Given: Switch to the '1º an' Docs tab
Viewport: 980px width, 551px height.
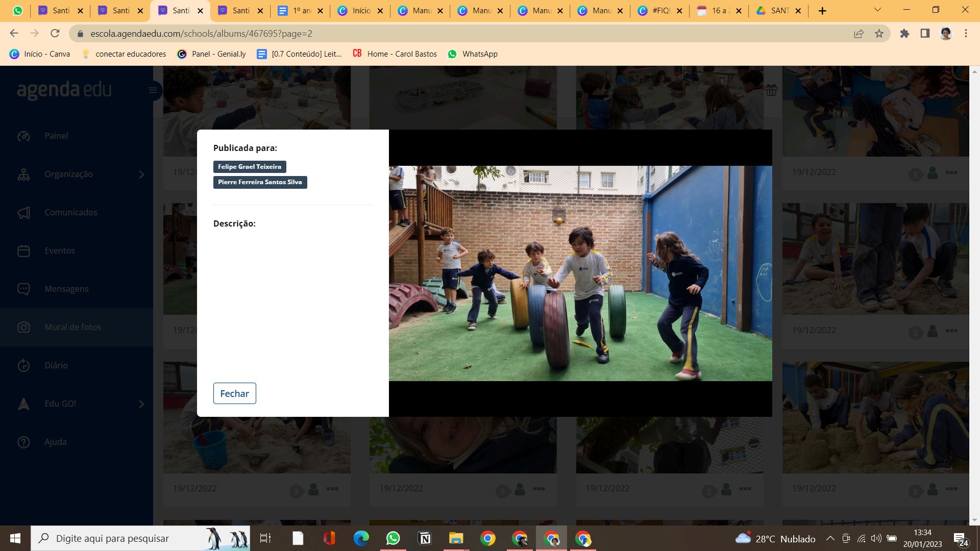Looking at the screenshot, I should pos(300,10).
